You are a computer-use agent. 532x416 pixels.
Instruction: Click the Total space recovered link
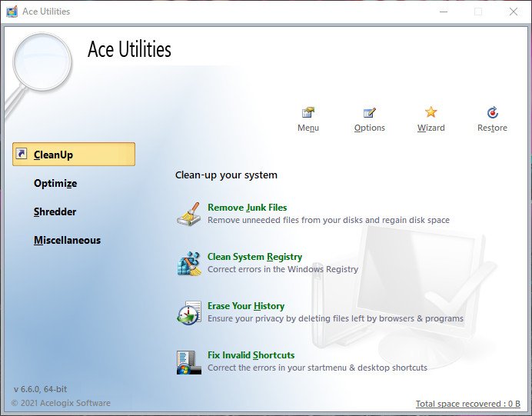[x=468, y=404]
